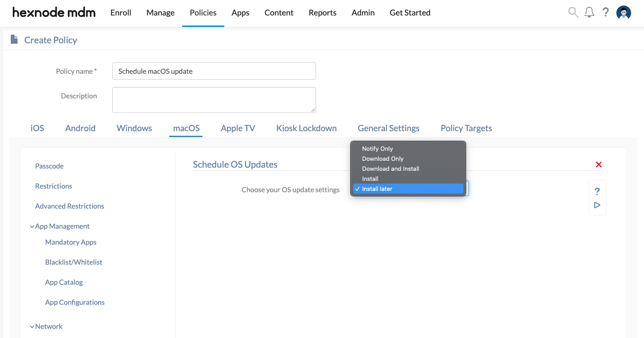Viewport: 644px width, 338px height.
Task: Click the Policy name input field
Action: [x=214, y=71]
